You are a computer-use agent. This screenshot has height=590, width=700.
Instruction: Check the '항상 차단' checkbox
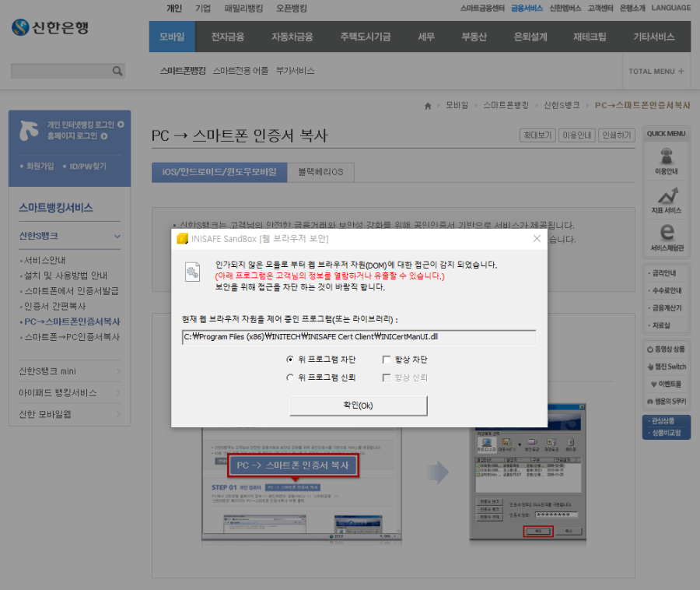click(x=387, y=360)
